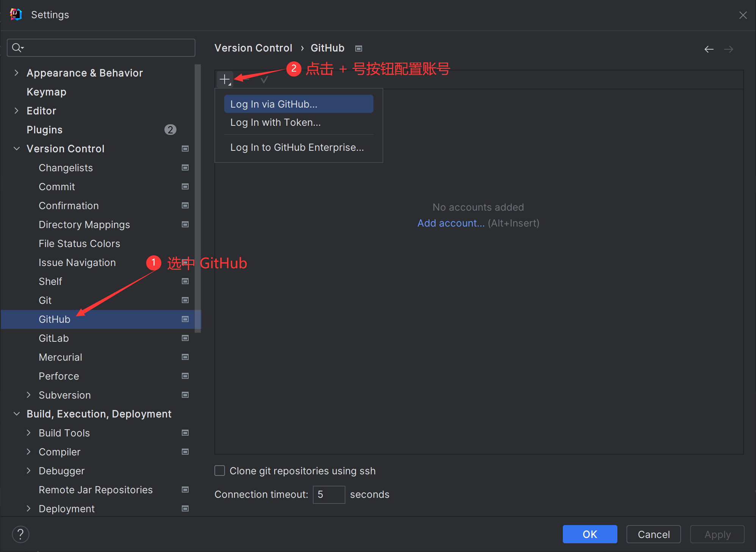Click the OK button
The width and height of the screenshot is (756, 552).
(590, 534)
